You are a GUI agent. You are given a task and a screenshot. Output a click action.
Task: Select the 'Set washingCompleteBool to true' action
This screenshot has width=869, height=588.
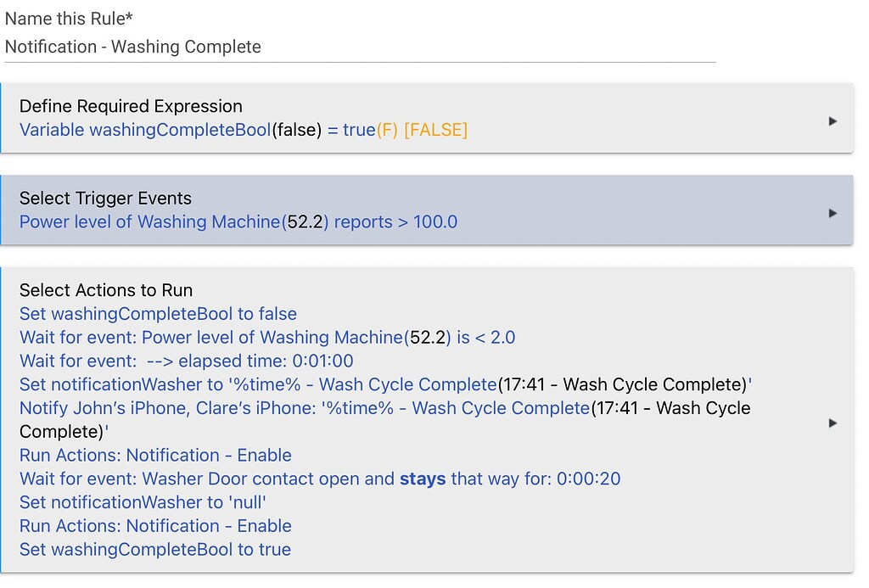tap(155, 550)
